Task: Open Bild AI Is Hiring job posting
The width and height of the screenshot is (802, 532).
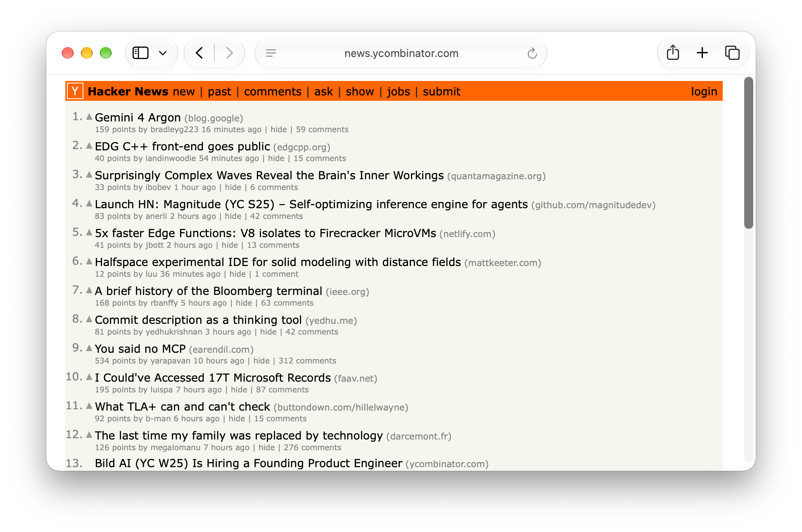Action: tap(249, 463)
